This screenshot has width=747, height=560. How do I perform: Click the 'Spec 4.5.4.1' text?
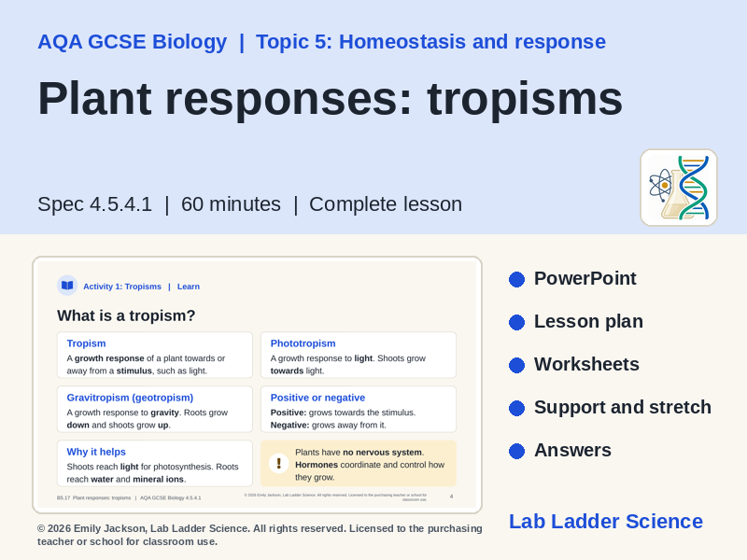click(95, 204)
